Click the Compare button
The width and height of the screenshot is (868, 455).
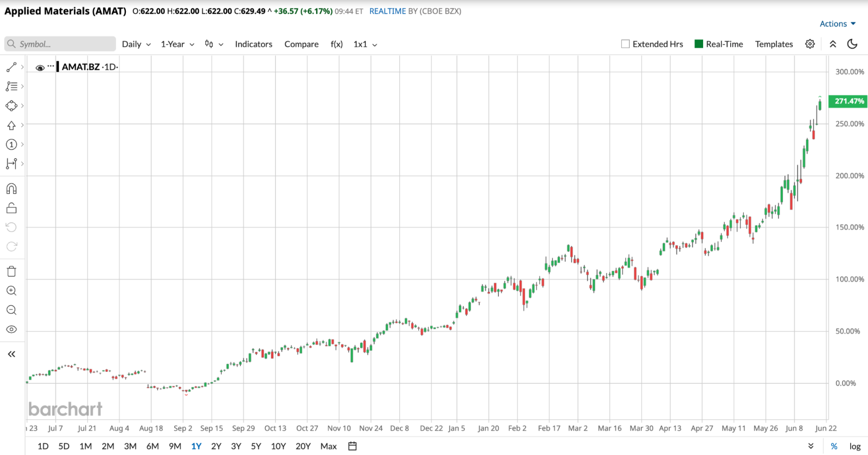click(302, 44)
